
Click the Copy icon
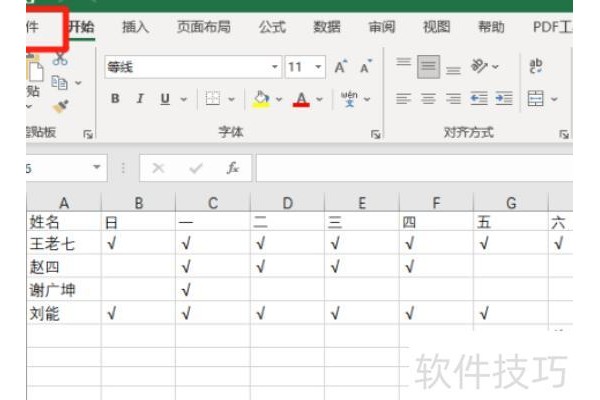(59, 82)
